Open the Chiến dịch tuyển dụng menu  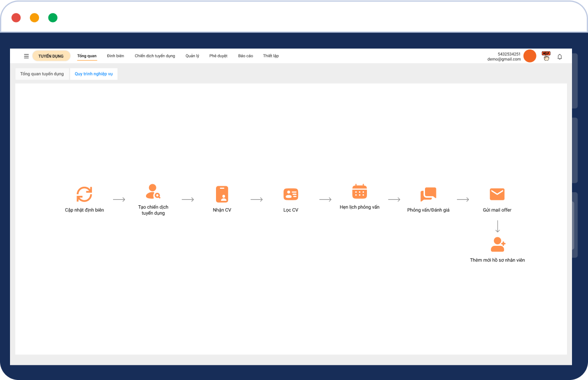(x=155, y=56)
